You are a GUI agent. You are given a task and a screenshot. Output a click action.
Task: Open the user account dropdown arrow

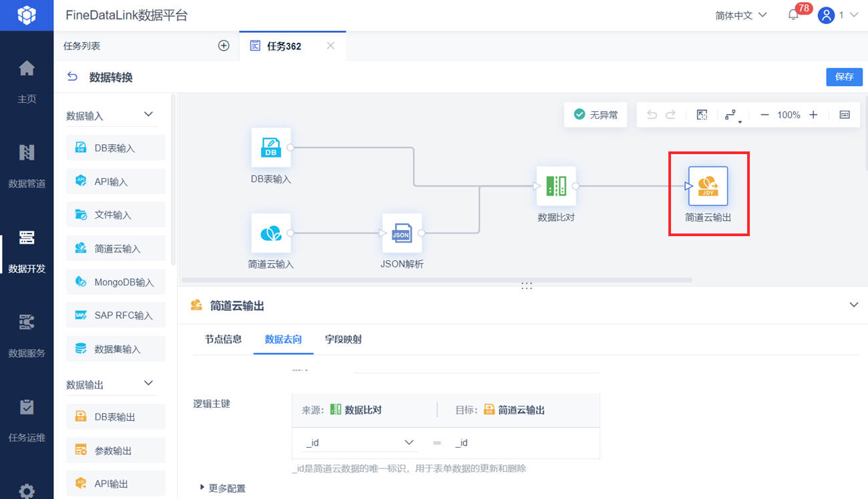tap(853, 15)
